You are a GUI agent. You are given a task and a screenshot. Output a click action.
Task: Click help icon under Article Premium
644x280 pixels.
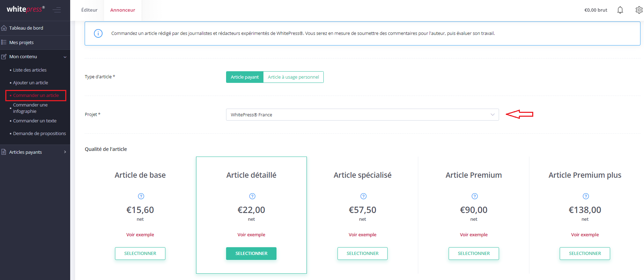coord(474,196)
